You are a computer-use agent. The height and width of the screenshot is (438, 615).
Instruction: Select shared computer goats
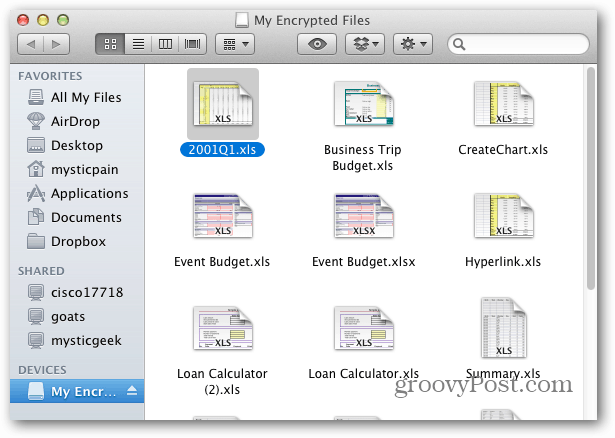pyautogui.click(x=77, y=316)
